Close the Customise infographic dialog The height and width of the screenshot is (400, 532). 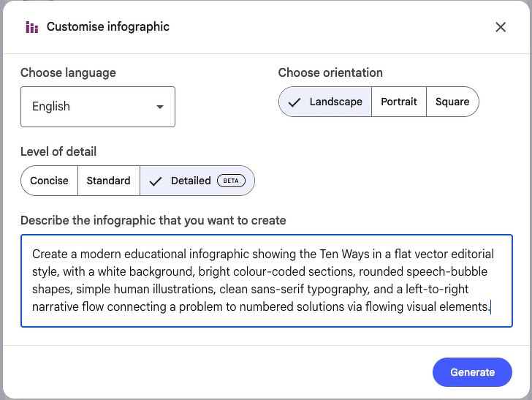coord(501,27)
